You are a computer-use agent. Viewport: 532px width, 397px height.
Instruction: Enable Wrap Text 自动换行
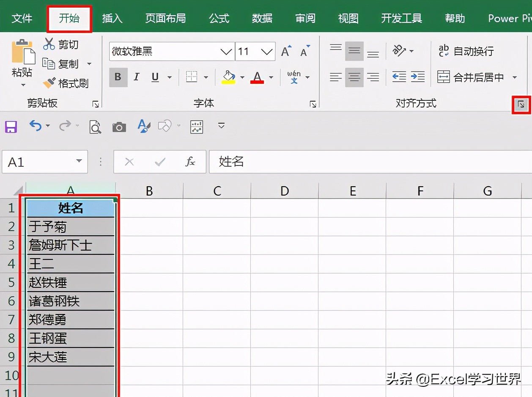(x=466, y=51)
